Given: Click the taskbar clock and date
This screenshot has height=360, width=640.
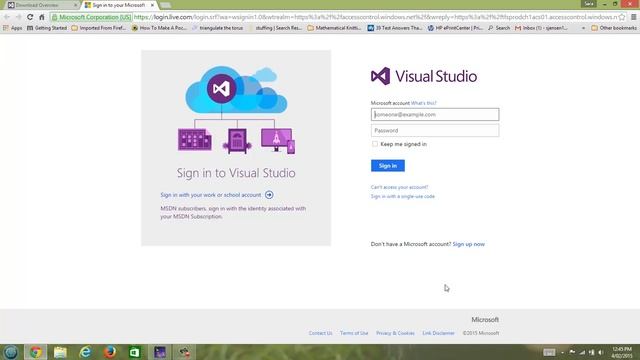Looking at the screenshot, I should (x=622, y=352).
